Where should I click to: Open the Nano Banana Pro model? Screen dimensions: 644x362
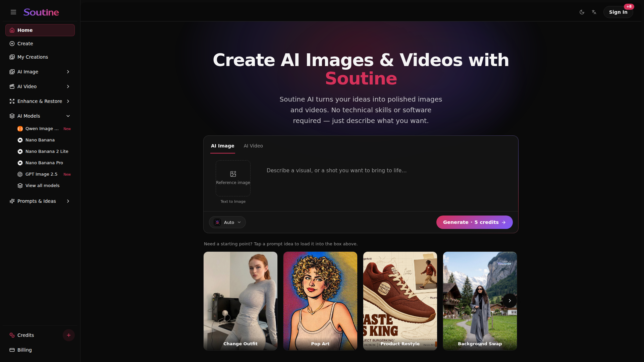44,163
